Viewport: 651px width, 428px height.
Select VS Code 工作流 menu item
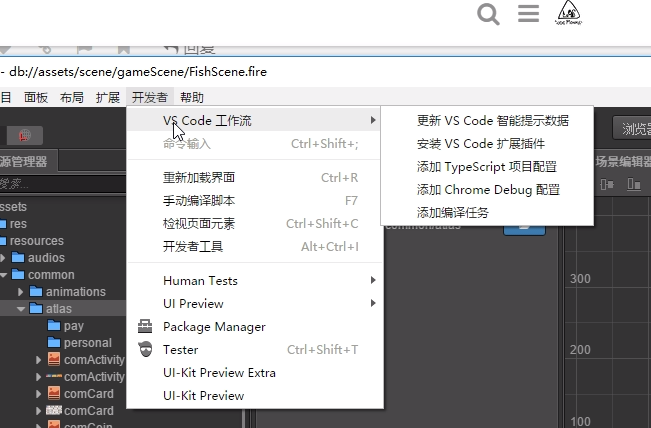coord(255,120)
